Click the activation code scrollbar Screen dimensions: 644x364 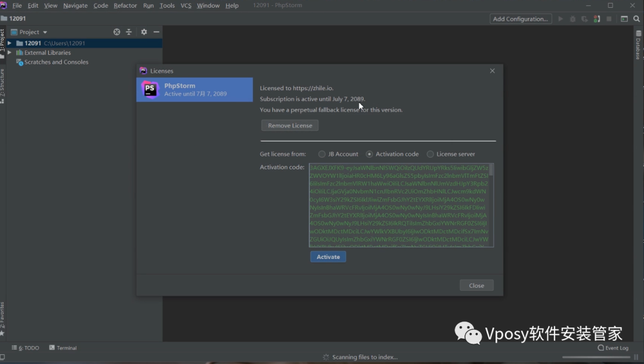[x=491, y=170]
